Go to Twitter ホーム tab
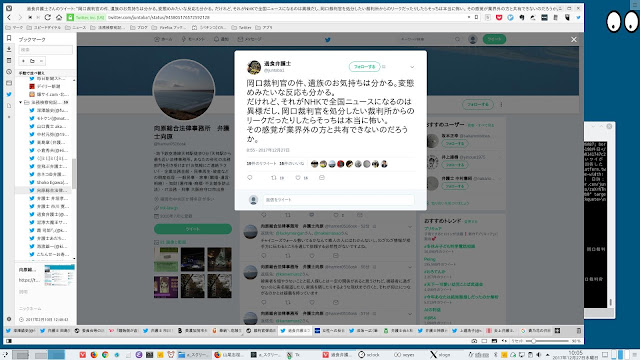 click(x=163, y=39)
